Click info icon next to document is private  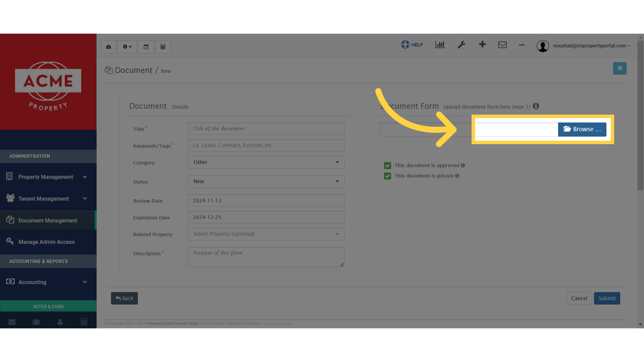click(x=457, y=176)
